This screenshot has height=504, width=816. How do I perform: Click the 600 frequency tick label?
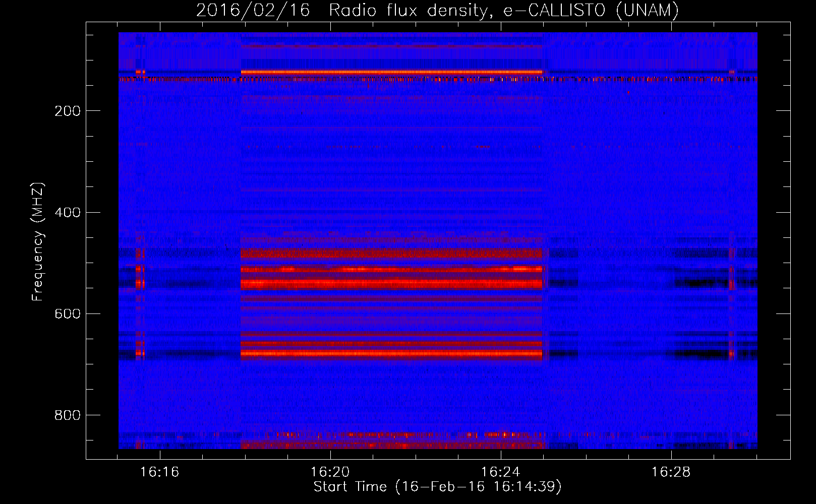(67, 314)
